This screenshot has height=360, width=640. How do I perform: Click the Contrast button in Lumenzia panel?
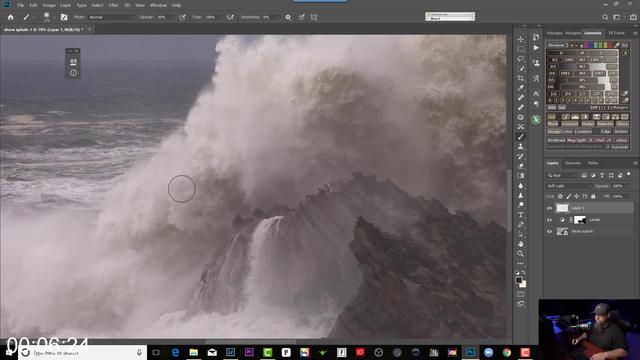pyautogui.click(x=570, y=124)
